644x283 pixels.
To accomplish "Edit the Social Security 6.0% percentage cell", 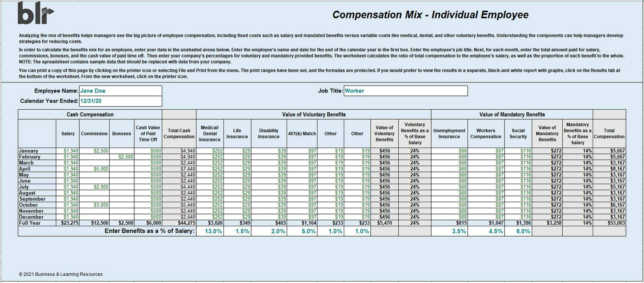I will pos(518,231).
